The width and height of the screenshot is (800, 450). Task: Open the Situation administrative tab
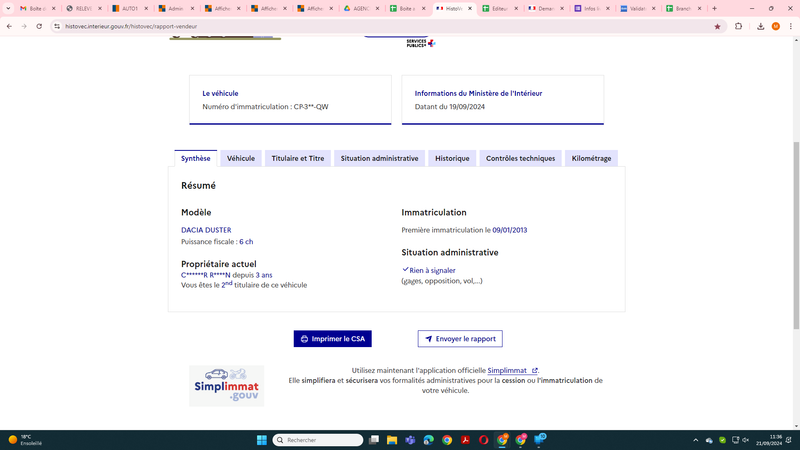click(379, 158)
